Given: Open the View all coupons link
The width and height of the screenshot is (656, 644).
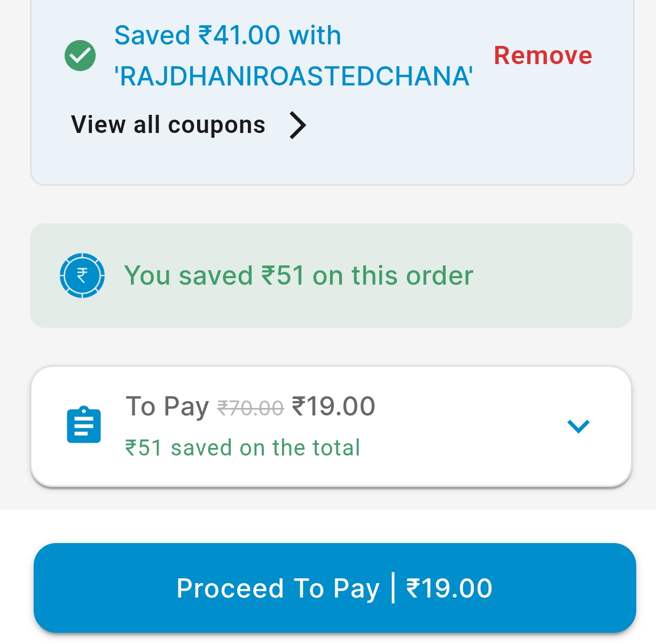Looking at the screenshot, I should pyautogui.click(x=168, y=125).
